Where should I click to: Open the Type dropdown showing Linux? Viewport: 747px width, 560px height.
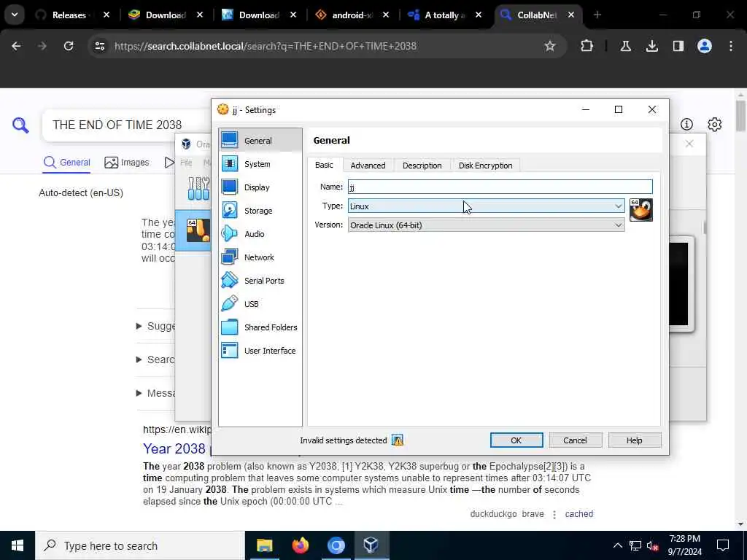pos(486,206)
